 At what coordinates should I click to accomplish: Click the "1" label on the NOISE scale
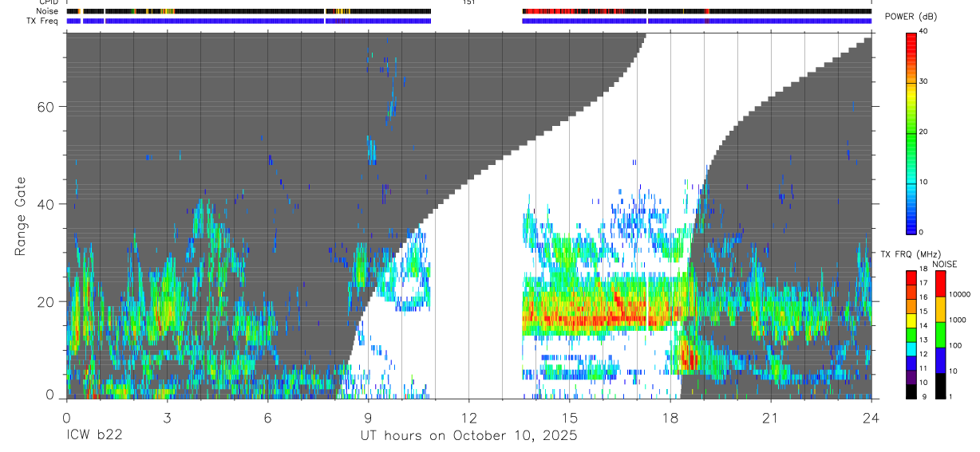[950, 396]
